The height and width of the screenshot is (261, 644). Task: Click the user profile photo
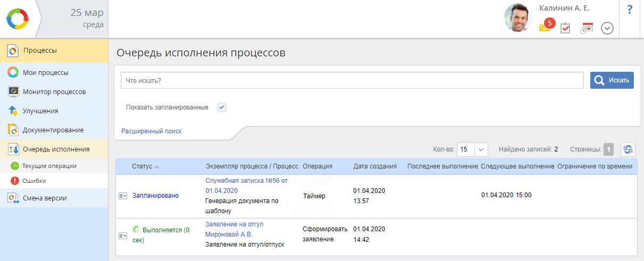click(518, 19)
